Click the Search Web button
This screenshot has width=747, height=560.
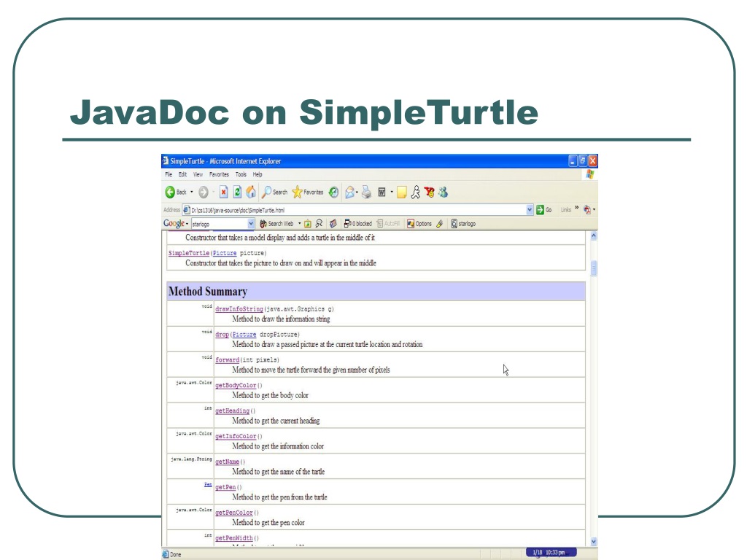click(276, 223)
